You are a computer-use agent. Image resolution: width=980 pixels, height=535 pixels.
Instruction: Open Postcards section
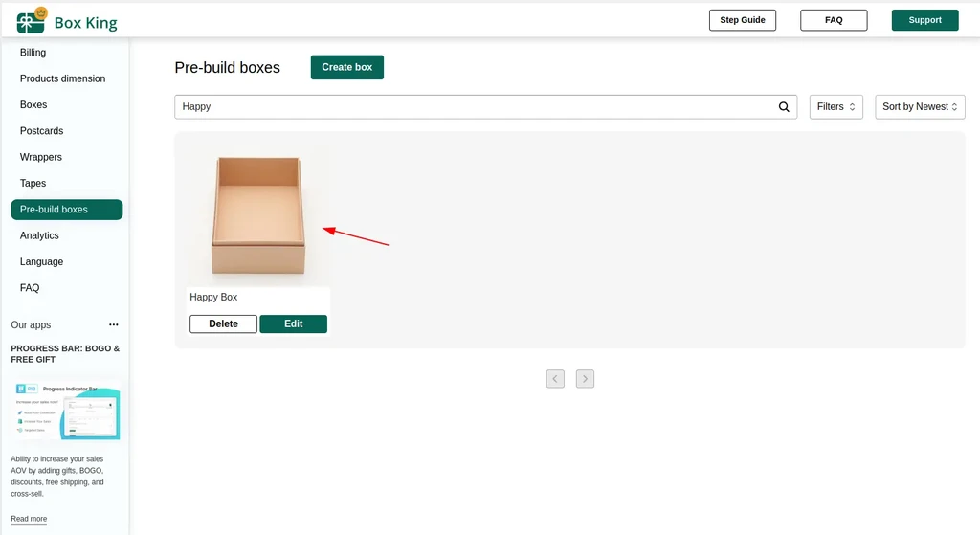[42, 131]
